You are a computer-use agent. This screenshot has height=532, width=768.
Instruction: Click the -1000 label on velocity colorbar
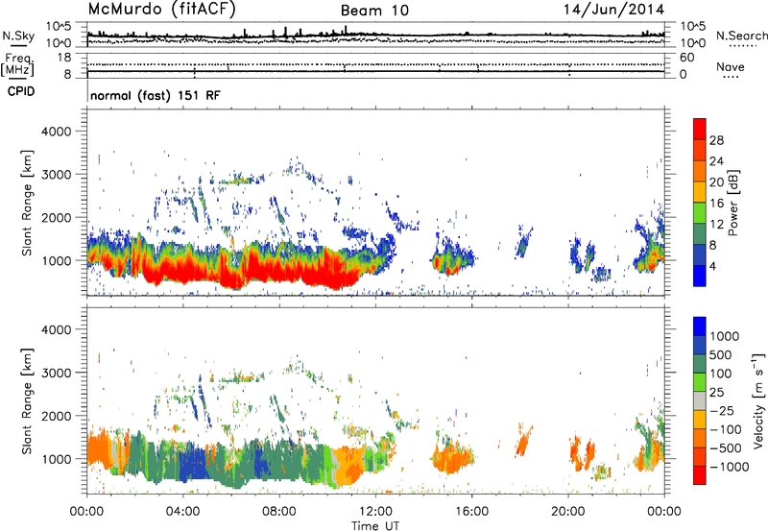click(729, 467)
